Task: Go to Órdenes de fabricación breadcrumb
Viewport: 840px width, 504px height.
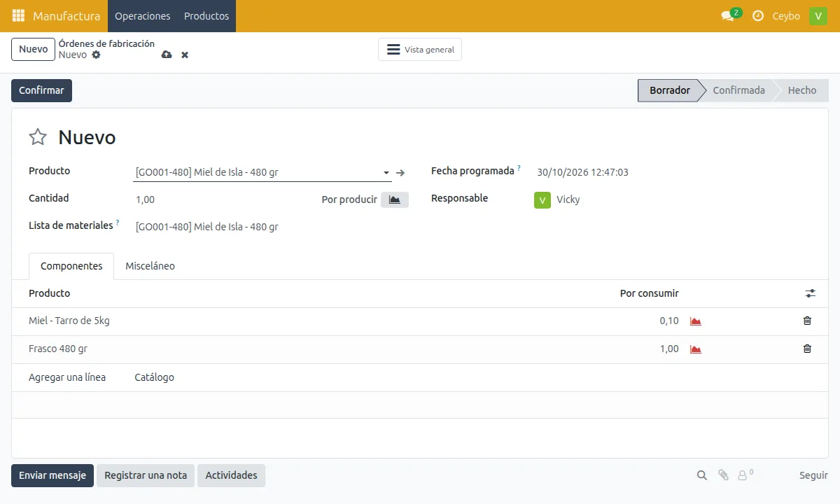Action: (106, 43)
